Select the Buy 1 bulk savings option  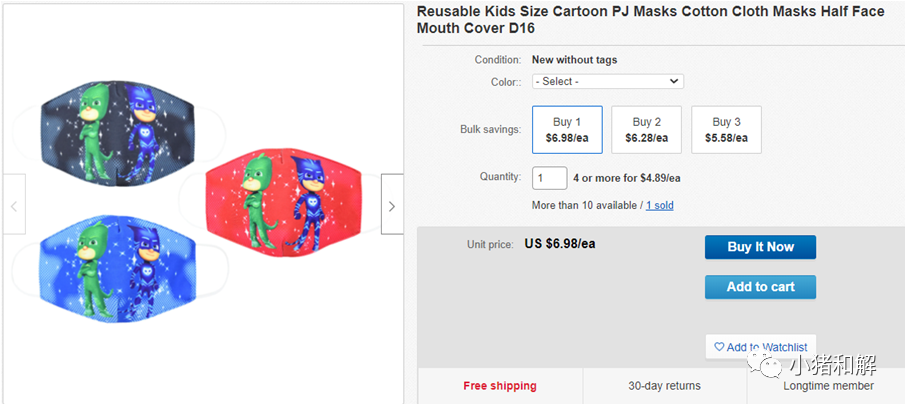pyautogui.click(x=567, y=130)
